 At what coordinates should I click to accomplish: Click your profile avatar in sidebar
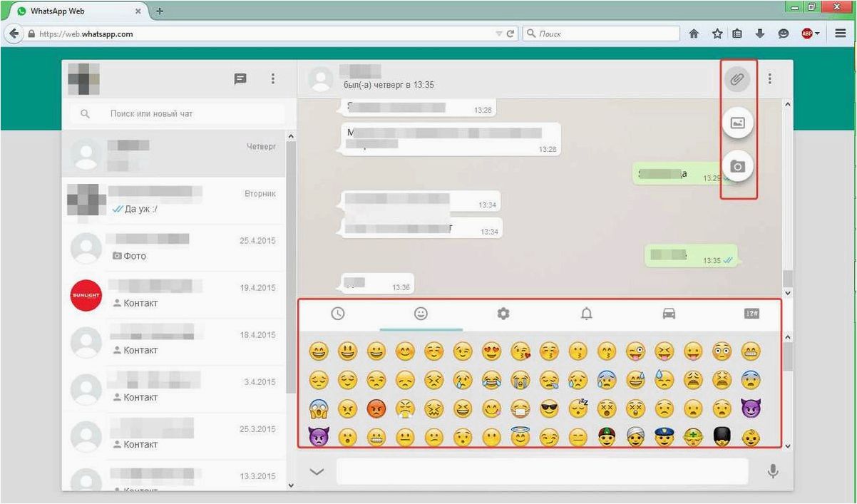point(83,78)
